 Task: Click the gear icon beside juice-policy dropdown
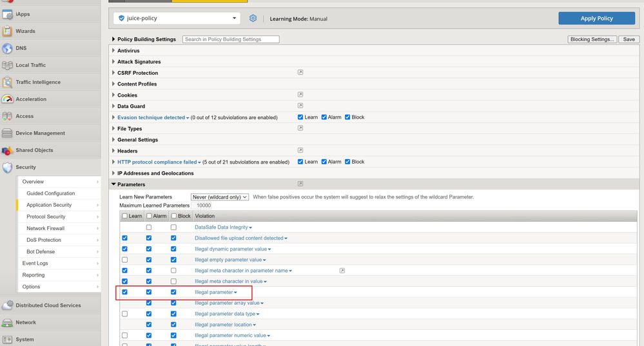253,19
